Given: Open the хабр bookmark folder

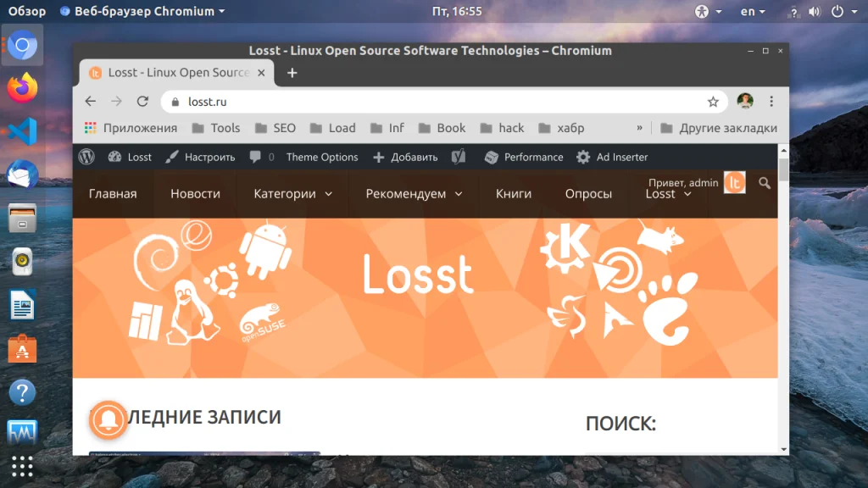Looking at the screenshot, I should [561, 128].
